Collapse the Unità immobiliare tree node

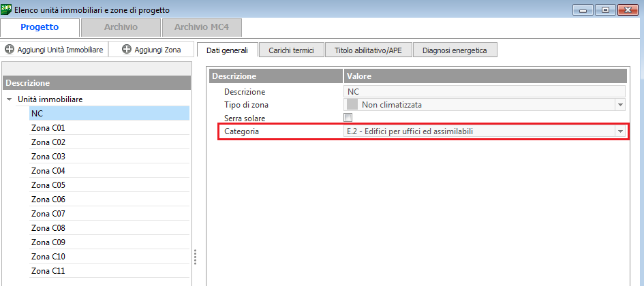point(10,99)
